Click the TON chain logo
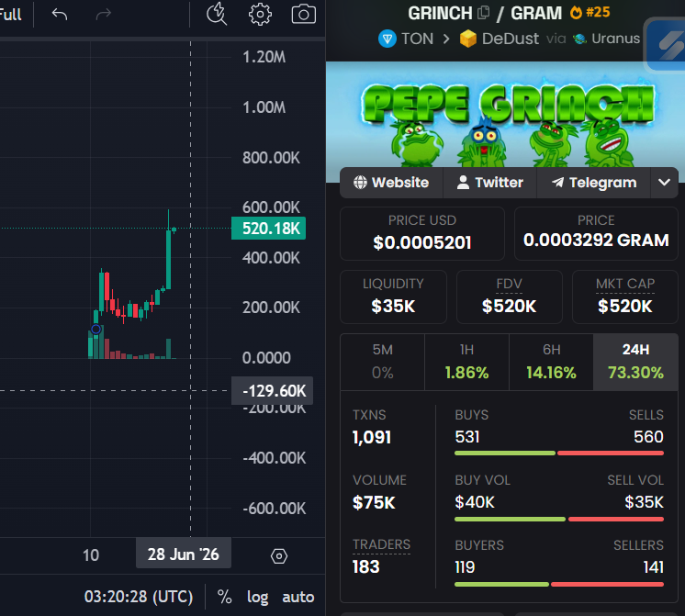This screenshot has height=616, width=685. pos(387,39)
